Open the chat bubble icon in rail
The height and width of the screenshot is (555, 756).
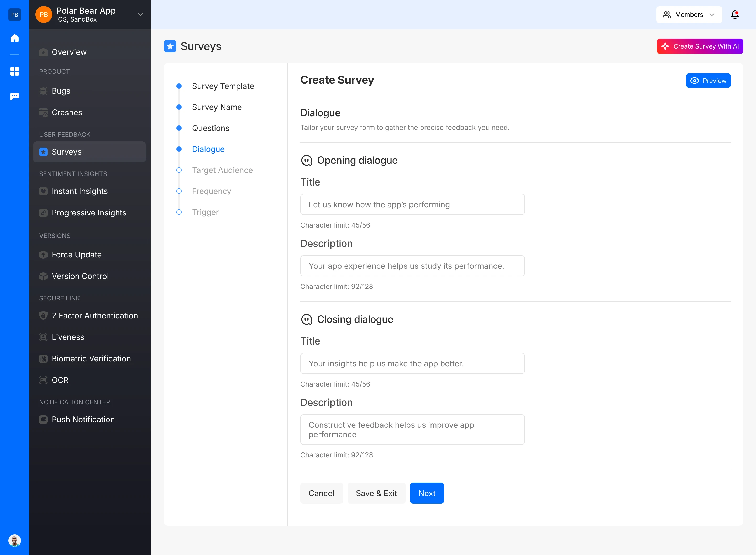pos(14,96)
